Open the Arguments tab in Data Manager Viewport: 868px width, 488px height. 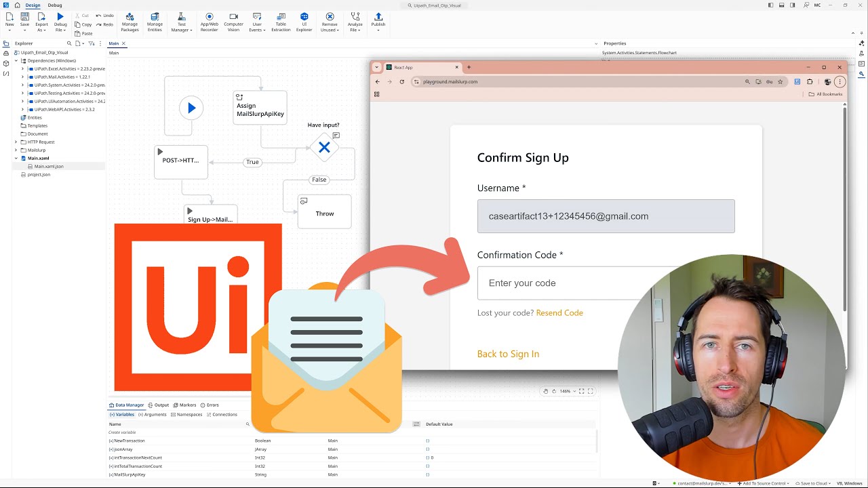tap(153, 414)
